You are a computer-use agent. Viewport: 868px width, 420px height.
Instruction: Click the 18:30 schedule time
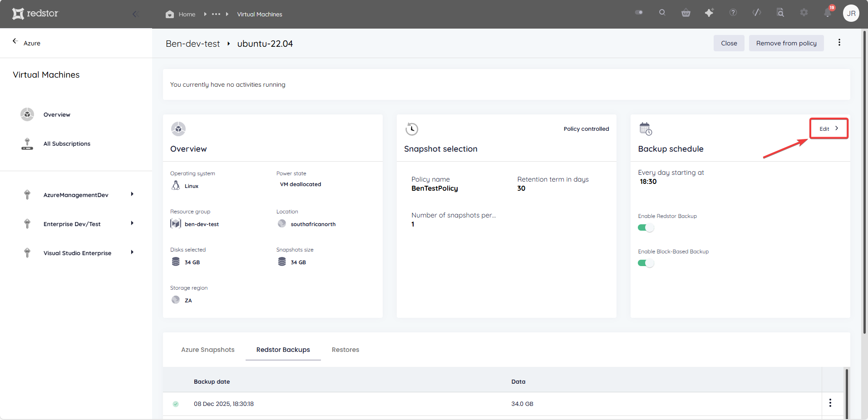648,182
